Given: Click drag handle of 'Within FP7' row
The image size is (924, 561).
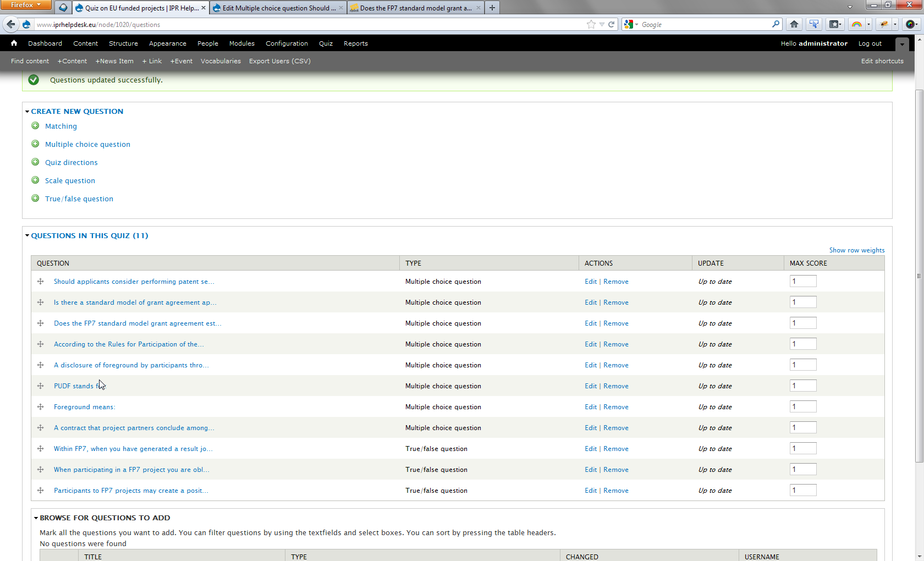Looking at the screenshot, I should [40, 449].
